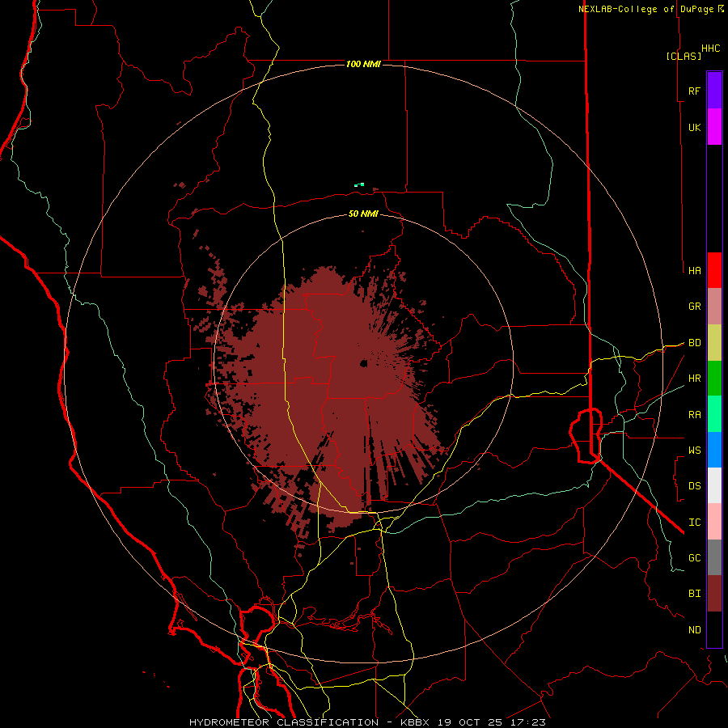
Task: Click the GC legend label text
Action: click(x=694, y=558)
